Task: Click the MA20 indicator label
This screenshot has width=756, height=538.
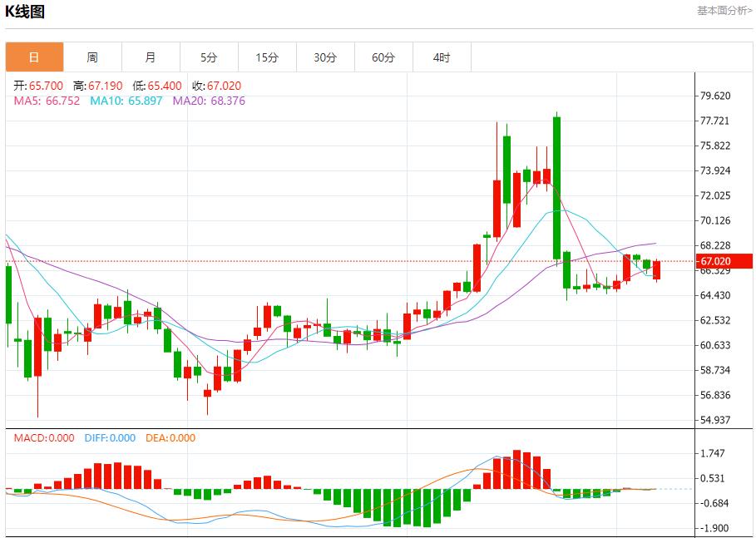Action: pyautogui.click(x=209, y=101)
